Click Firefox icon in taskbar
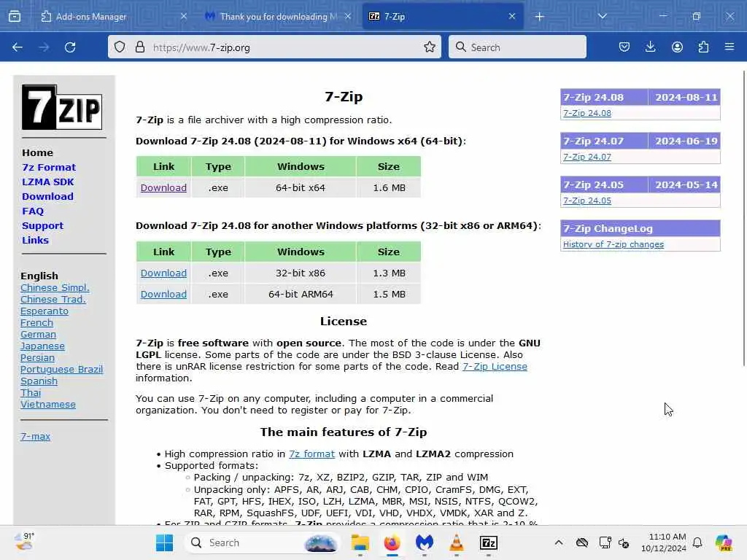Viewport: 747px width, 560px height. click(392, 542)
